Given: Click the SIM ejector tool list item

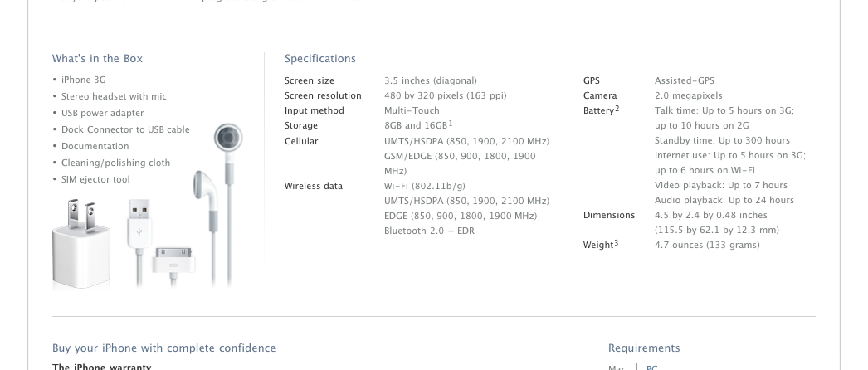Looking at the screenshot, I should point(95,179).
